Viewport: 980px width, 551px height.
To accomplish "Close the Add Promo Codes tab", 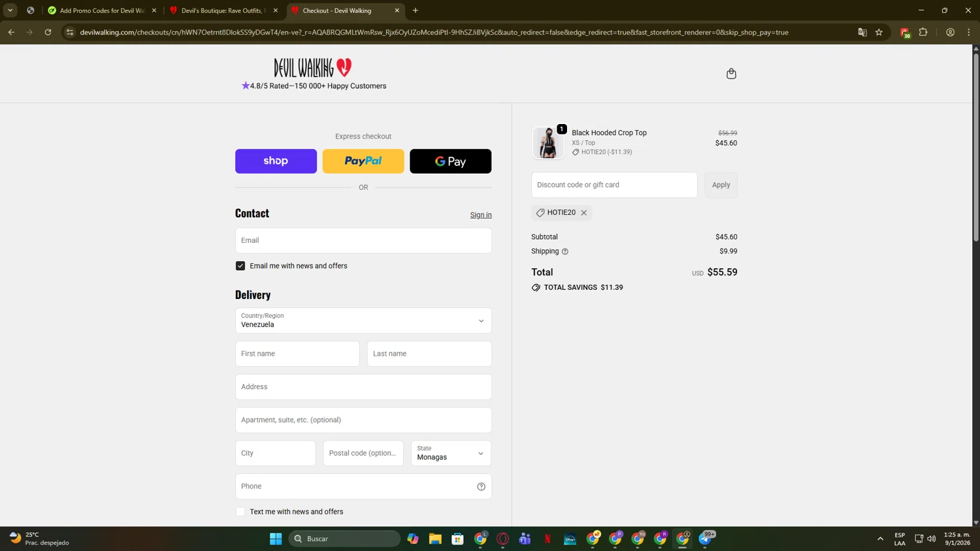I will [154, 10].
